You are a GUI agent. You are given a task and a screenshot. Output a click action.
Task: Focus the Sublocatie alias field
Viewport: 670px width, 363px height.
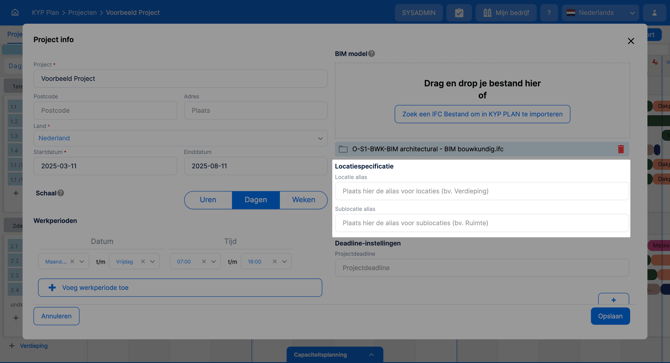482,223
